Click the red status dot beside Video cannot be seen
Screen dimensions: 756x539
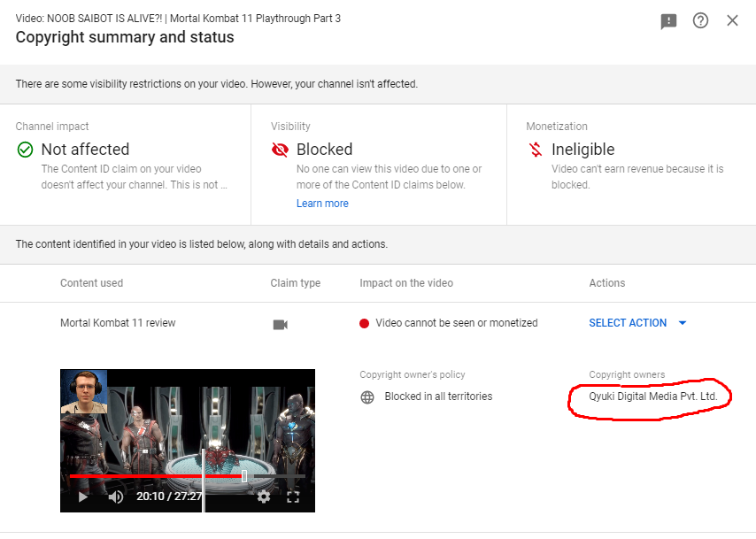[364, 324]
